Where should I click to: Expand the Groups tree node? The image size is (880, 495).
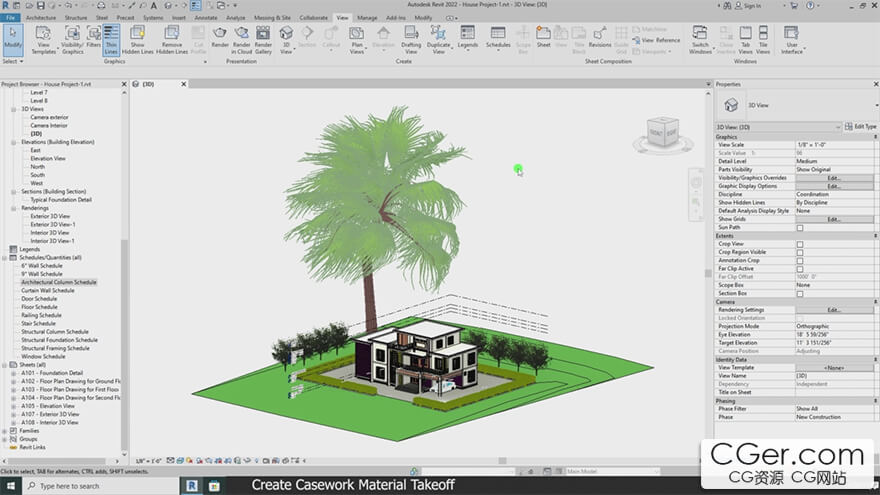(4, 439)
